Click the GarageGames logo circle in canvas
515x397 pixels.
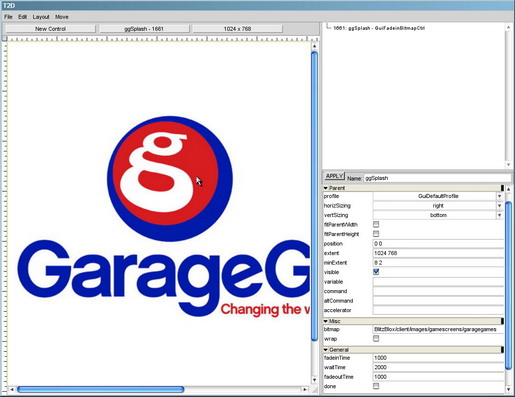pyautogui.click(x=170, y=179)
